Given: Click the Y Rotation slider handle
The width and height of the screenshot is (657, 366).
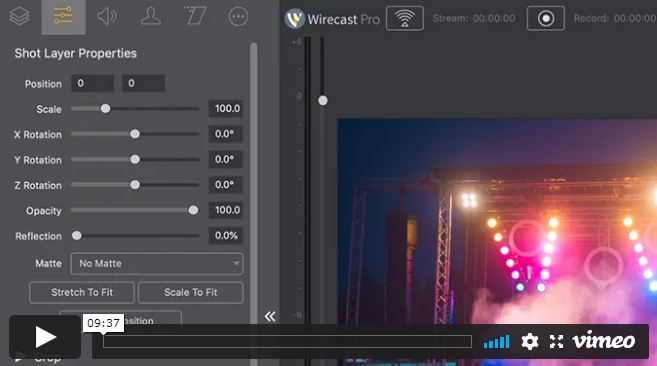Looking at the screenshot, I should click(135, 159).
